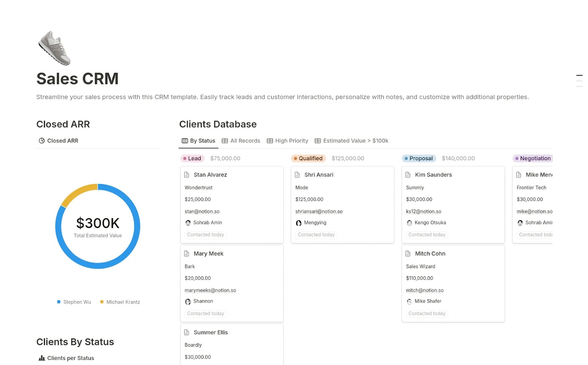The width and height of the screenshot is (588, 365).
Task: Toggle the Contacted today tag on Mary Meek
Action: pyautogui.click(x=205, y=313)
